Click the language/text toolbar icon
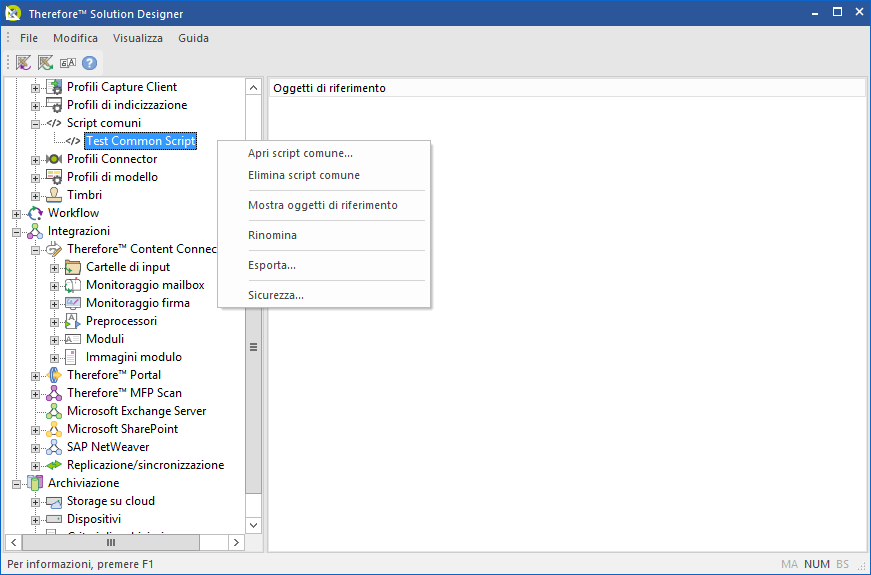 point(68,63)
